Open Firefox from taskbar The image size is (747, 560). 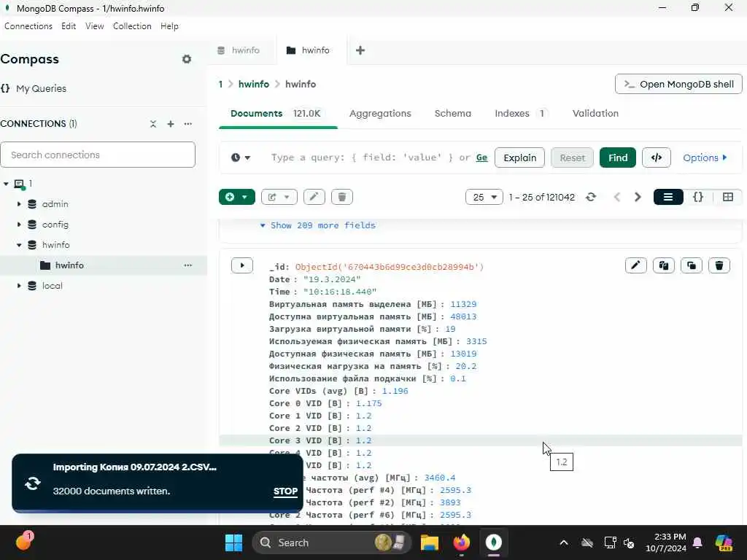(461, 542)
